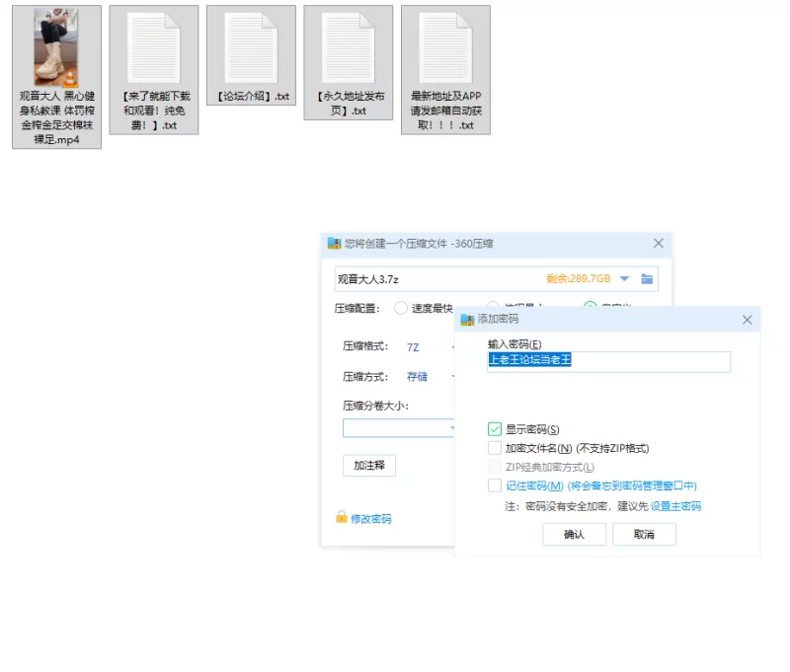The height and width of the screenshot is (672, 790).
Task: Select the 速度最快 radio option
Action: click(x=401, y=308)
